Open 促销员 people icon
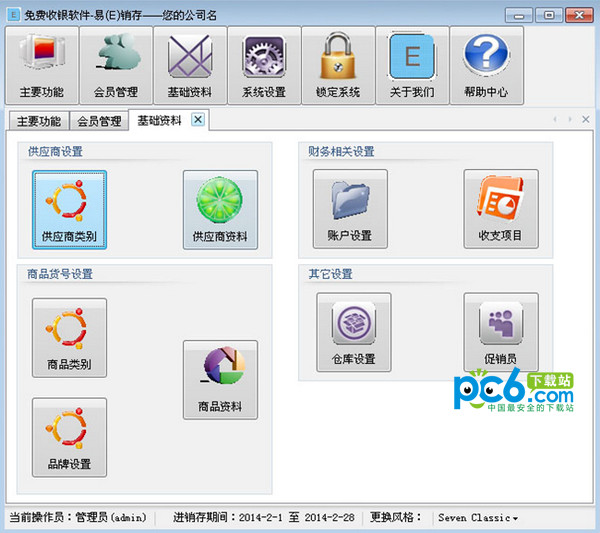The image size is (600, 533). pyautogui.click(x=501, y=332)
